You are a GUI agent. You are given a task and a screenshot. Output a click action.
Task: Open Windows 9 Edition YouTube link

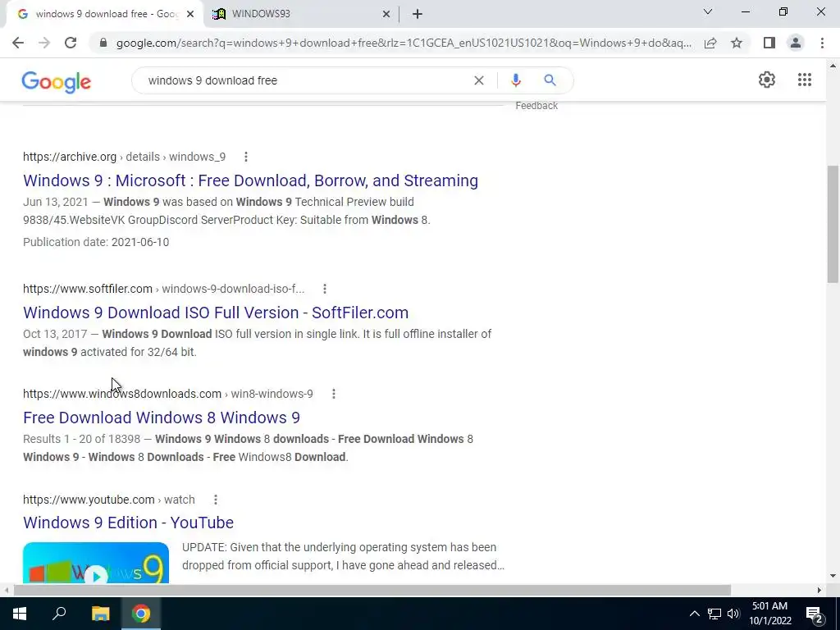pos(128,523)
